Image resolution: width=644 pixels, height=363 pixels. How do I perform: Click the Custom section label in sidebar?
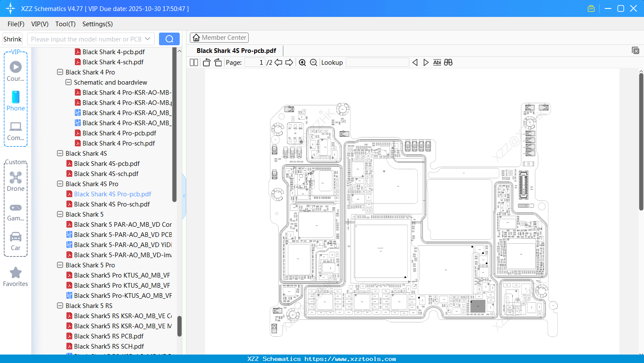pyautogui.click(x=16, y=162)
